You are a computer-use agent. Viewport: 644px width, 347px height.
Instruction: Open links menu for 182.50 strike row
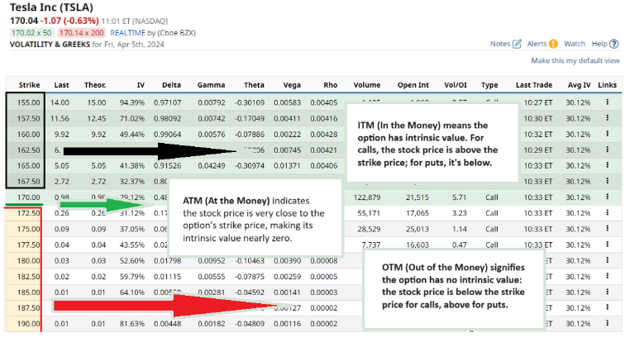click(608, 276)
